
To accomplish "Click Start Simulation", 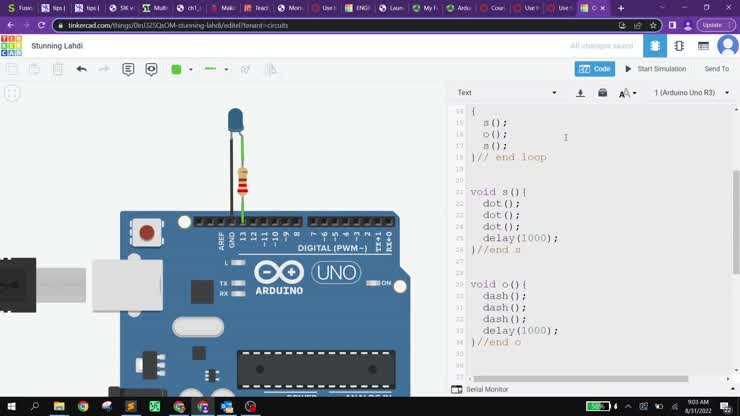I will pos(655,69).
